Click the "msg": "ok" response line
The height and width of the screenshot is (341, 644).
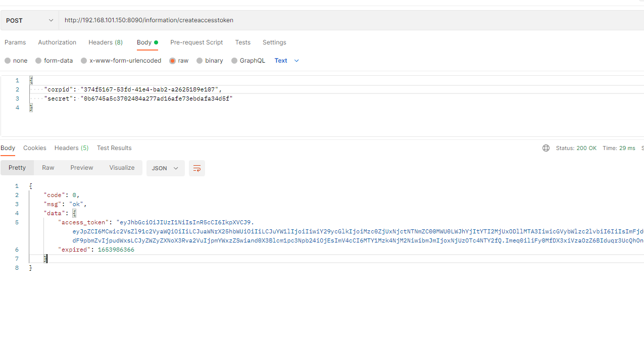pos(66,204)
